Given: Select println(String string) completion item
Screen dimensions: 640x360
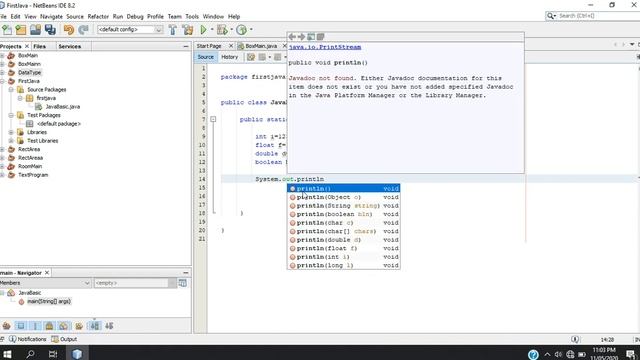Looking at the screenshot, I should click(x=344, y=206).
